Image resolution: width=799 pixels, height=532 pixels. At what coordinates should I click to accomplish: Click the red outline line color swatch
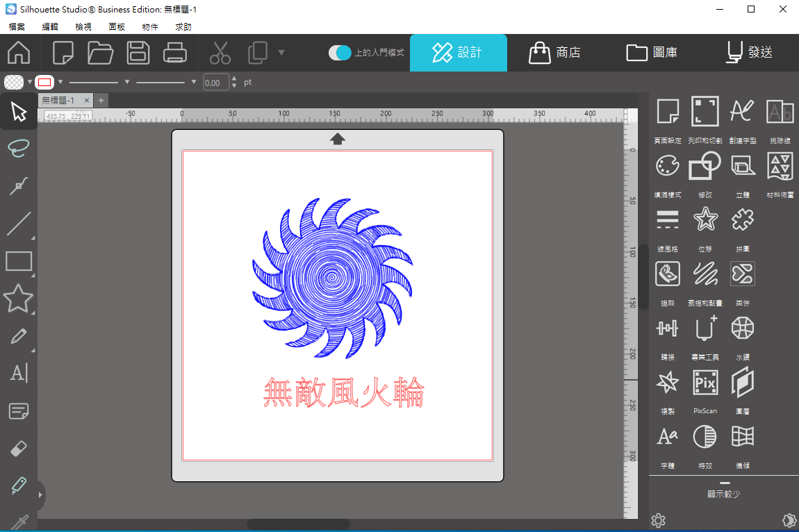(x=45, y=82)
